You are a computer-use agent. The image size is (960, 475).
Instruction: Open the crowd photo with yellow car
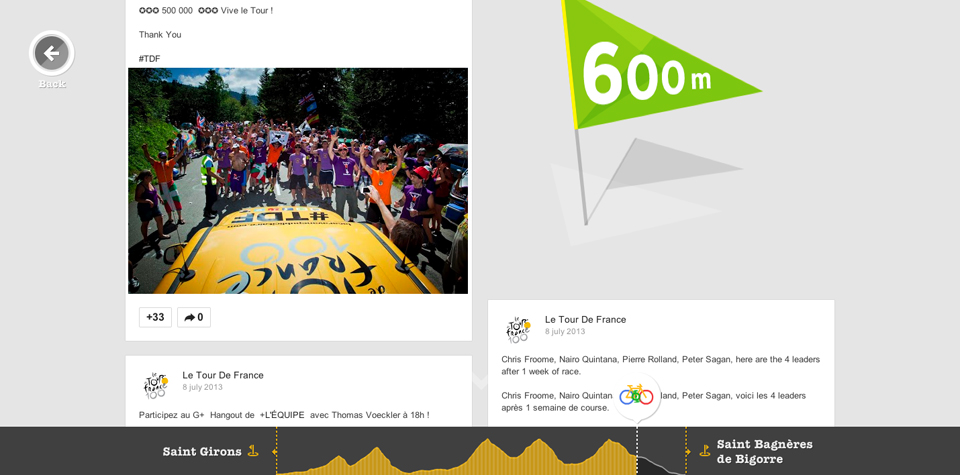tap(298, 181)
